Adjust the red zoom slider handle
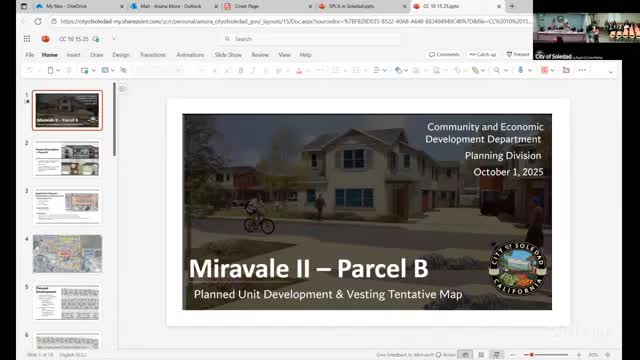 point(532,355)
